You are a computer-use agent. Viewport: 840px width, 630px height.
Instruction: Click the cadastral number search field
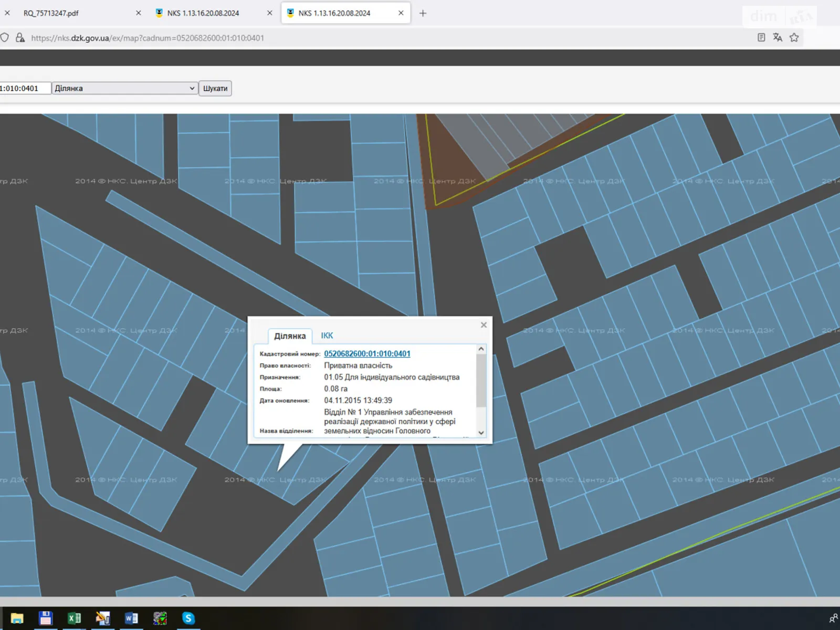coord(25,88)
